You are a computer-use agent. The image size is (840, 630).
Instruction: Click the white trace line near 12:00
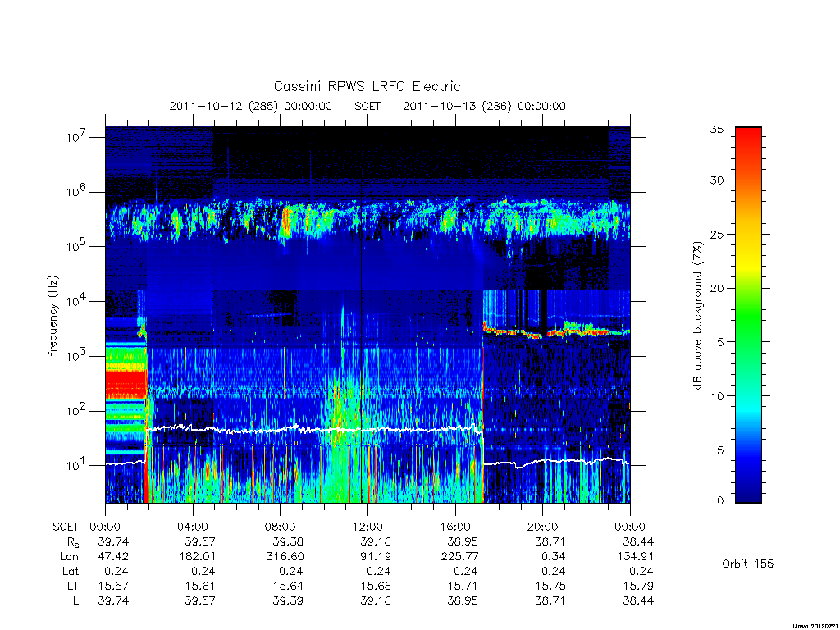point(367,430)
